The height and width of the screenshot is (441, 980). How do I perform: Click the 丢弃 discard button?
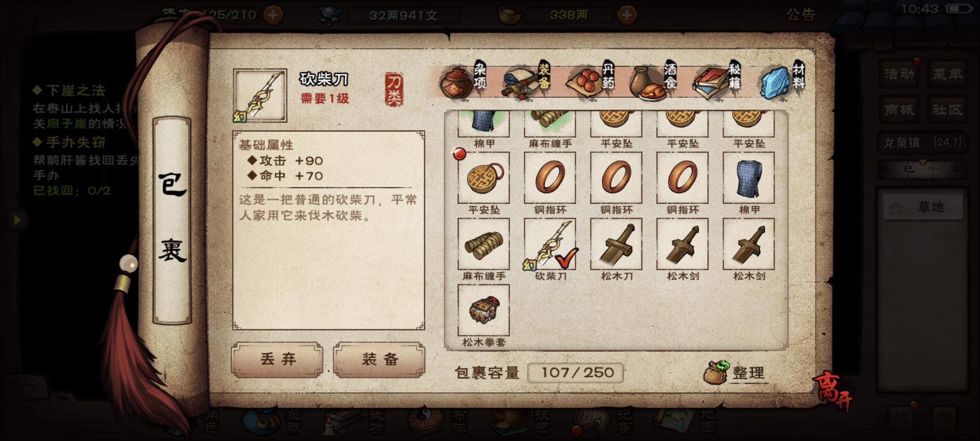point(277,359)
